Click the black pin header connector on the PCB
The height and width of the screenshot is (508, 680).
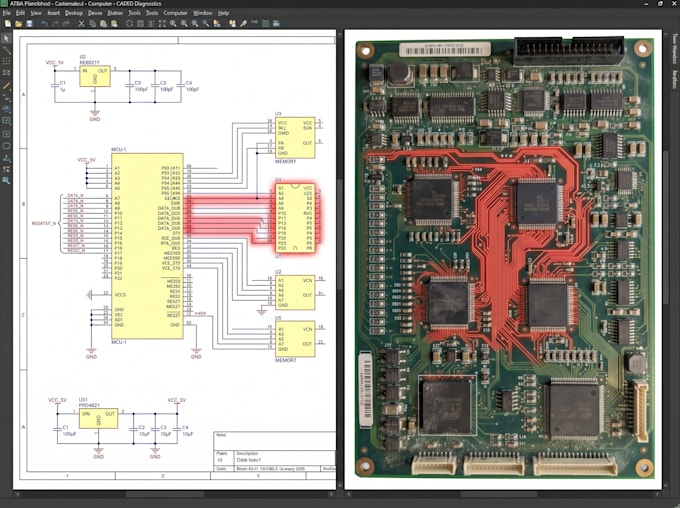tap(569, 51)
